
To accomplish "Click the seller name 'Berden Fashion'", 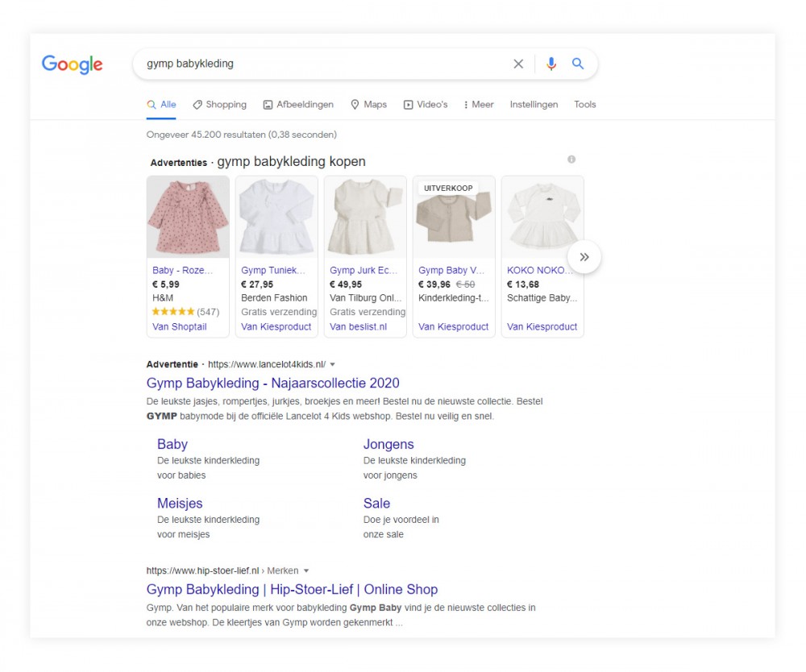I will [x=274, y=298].
